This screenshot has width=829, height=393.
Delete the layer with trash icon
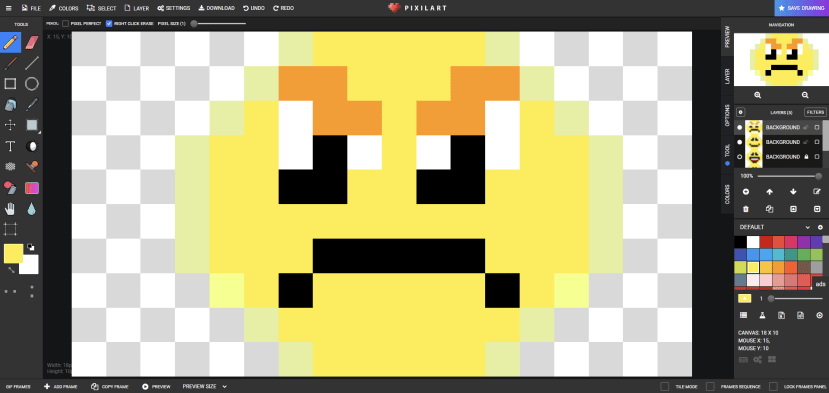(746, 209)
